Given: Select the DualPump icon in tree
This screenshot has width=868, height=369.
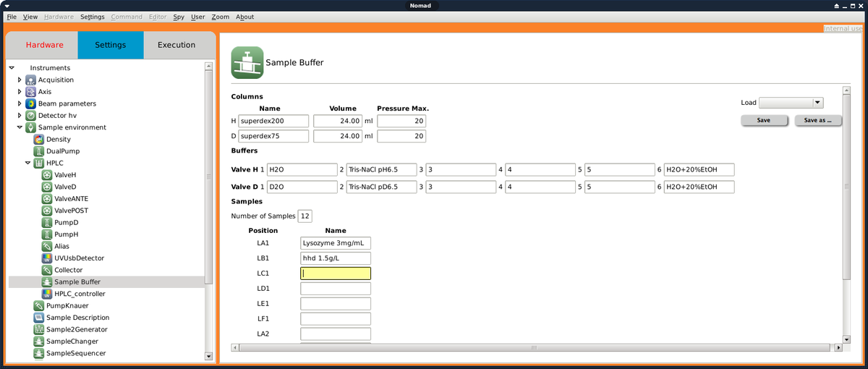Looking at the screenshot, I should [39, 151].
